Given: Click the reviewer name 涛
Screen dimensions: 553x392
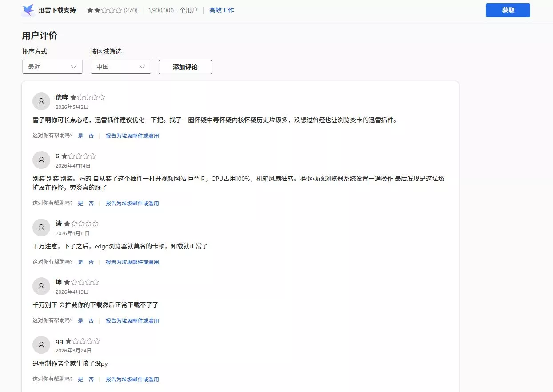Looking at the screenshot, I should [x=59, y=224].
